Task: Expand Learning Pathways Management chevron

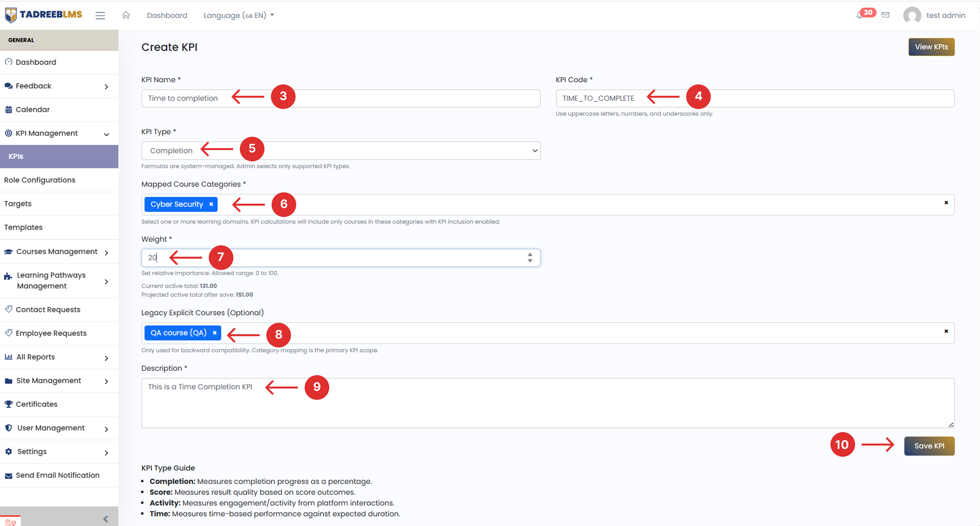Action: tap(106, 281)
